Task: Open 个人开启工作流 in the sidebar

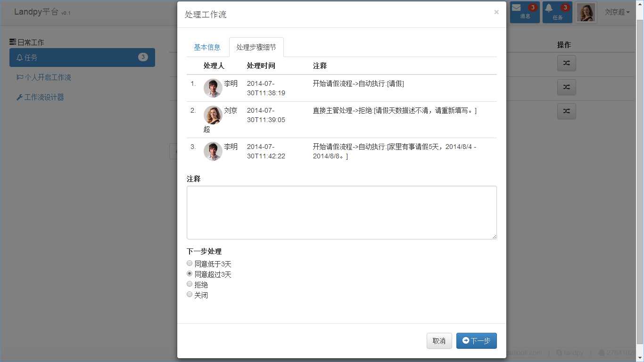Action: (x=44, y=77)
